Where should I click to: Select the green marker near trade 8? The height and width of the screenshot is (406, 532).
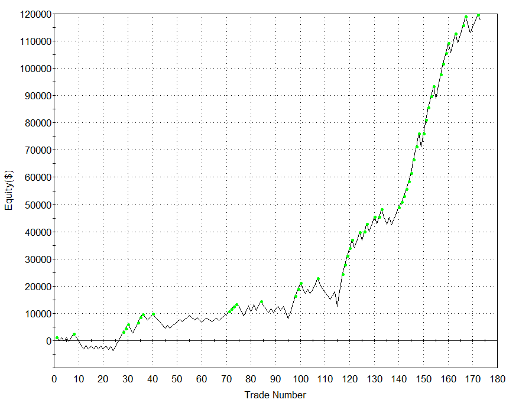(74, 334)
